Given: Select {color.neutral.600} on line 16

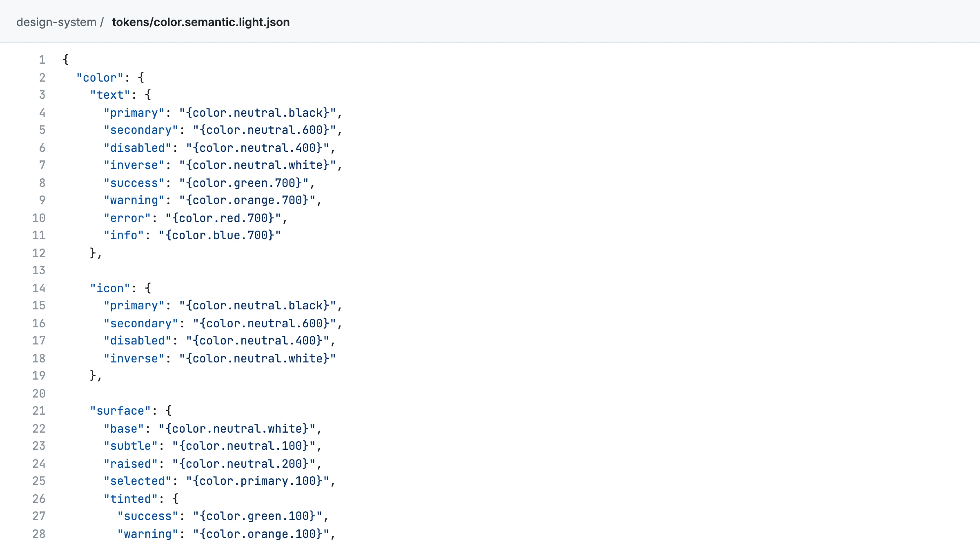Looking at the screenshot, I should point(265,323).
